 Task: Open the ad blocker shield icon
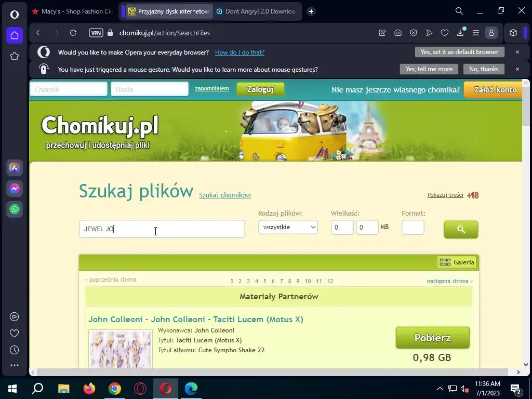[413, 33]
